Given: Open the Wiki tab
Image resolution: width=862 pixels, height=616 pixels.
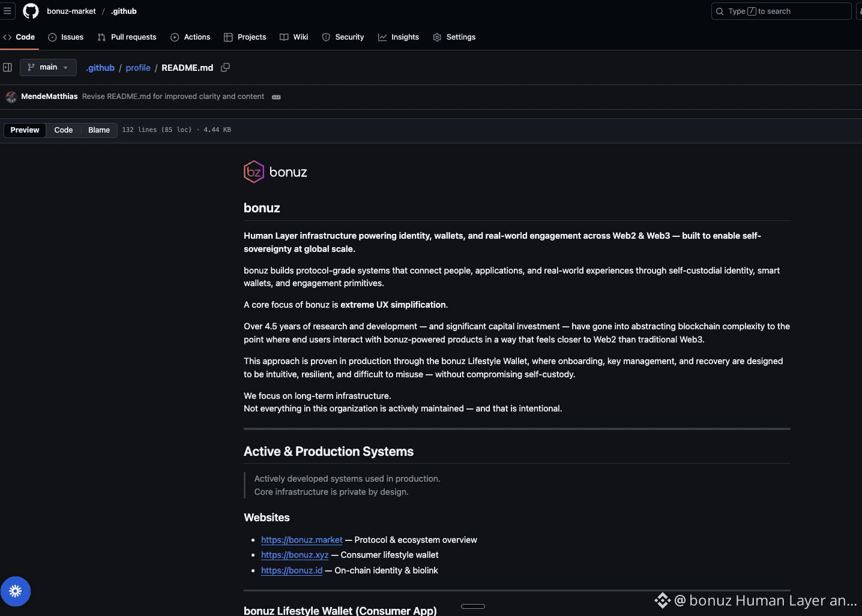Looking at the screenshot, I should (x=294, y=37).
